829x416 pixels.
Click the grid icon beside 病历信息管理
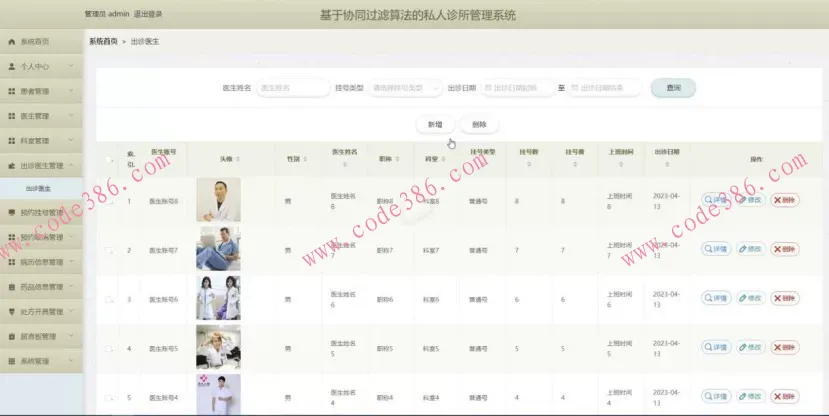pos(12,262)
